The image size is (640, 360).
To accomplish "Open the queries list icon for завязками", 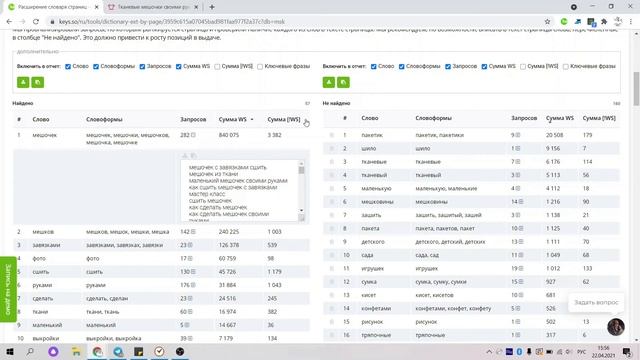I will 190,245.
